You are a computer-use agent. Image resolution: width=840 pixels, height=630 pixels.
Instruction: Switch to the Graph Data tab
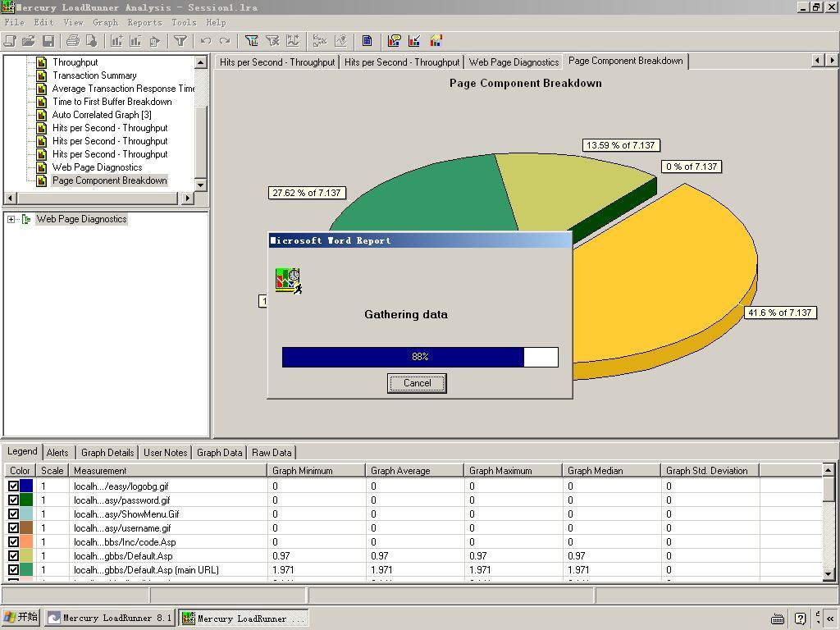click(x=219, y=453)
